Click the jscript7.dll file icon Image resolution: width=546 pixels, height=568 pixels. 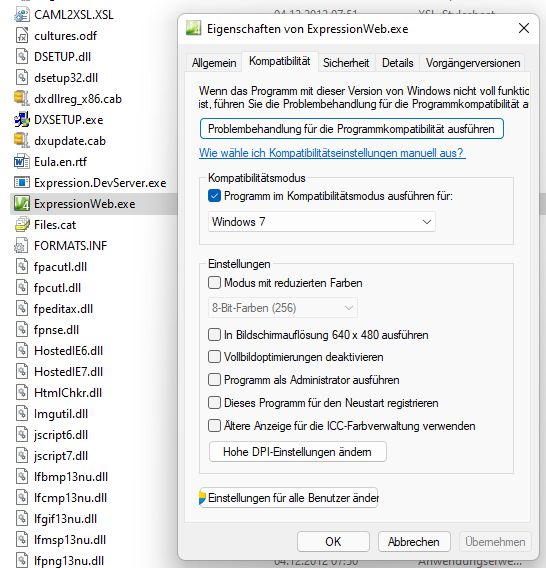point(22,456)
